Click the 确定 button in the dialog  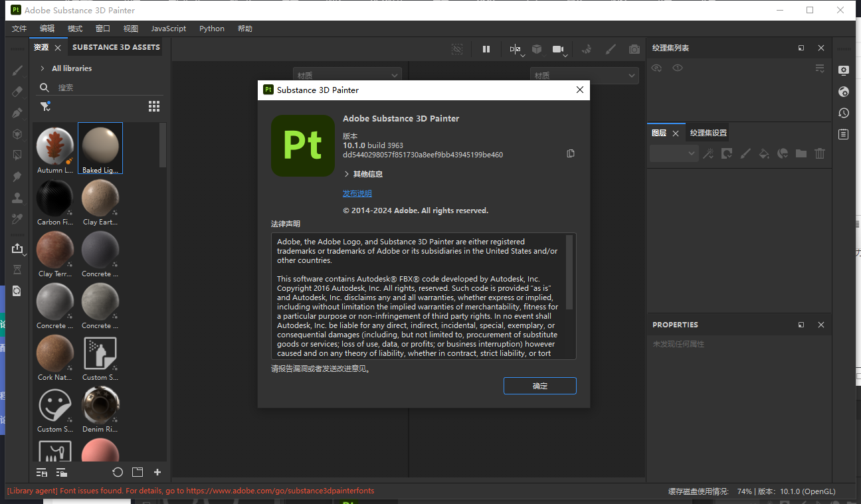click(539, 386)
